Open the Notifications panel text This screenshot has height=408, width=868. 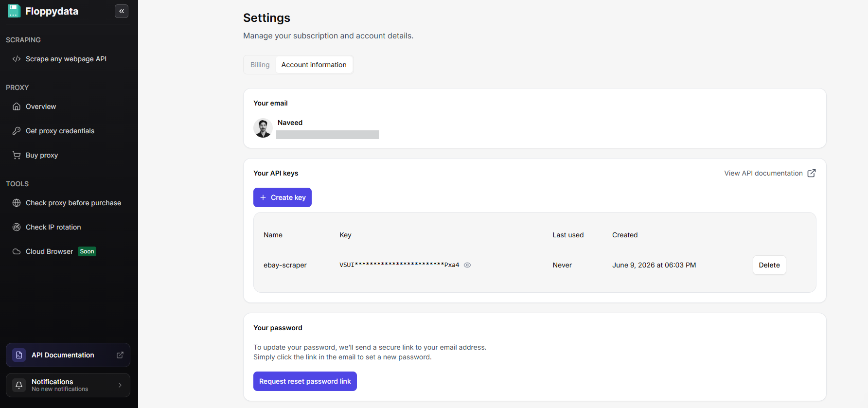[60, 385]
